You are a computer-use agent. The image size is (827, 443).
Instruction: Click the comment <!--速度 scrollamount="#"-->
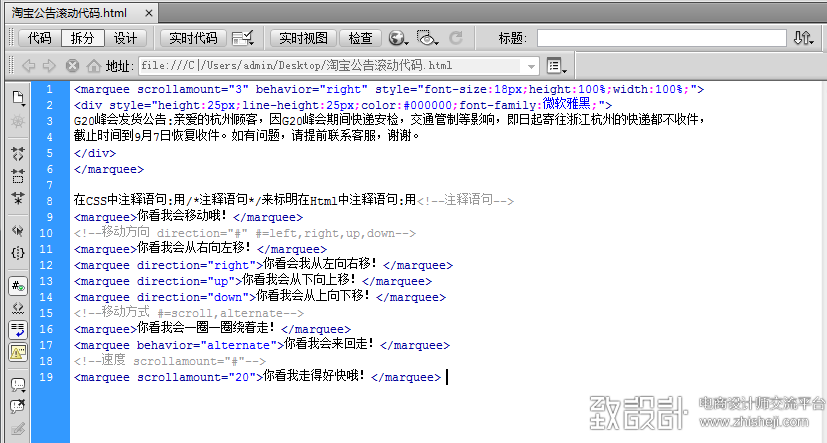click(x=170, y=361)
